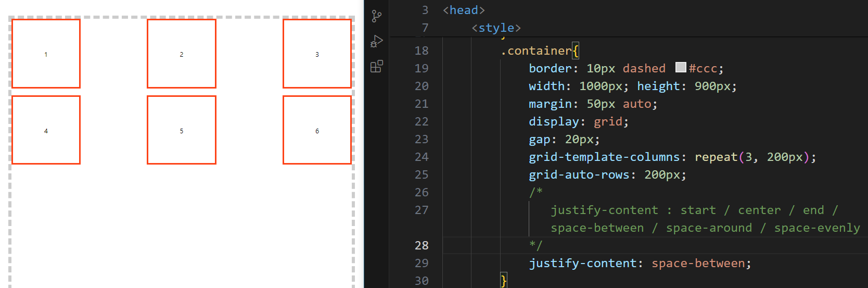
Task: Click grid box number 1
Action: coord(46,54)
